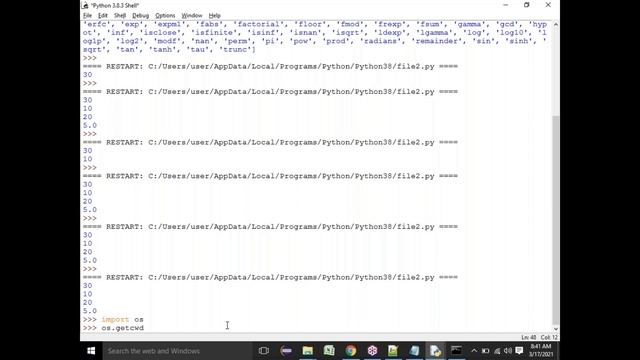Click the 'Ln: 40' status indicator
Screen dimensions: 640x360
[529, 338]
